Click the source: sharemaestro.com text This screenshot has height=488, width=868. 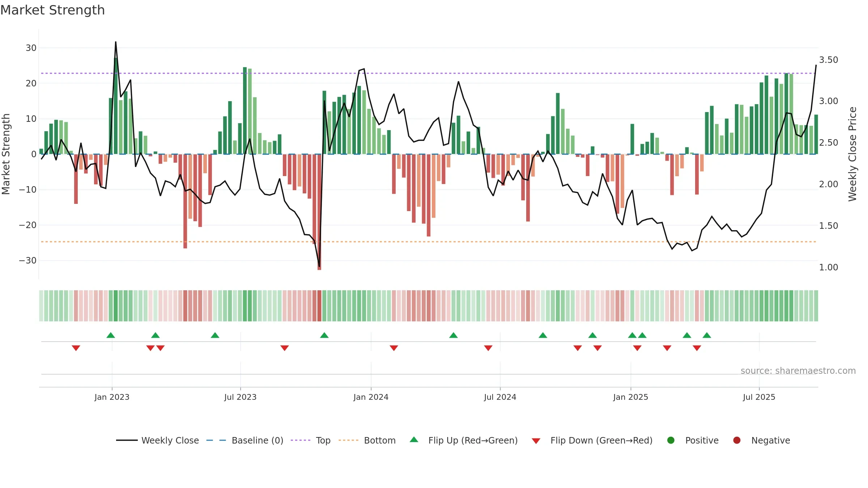click(x=798, y=371)
